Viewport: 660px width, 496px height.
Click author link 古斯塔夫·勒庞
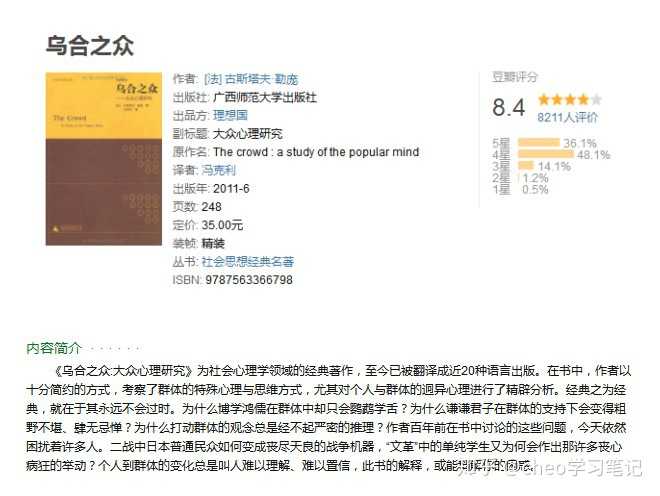coord(251,79)
